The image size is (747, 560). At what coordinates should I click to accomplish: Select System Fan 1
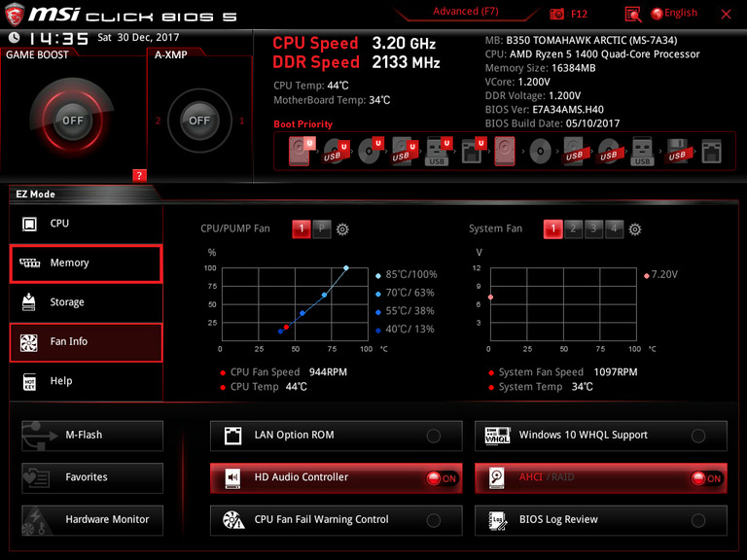552,229
